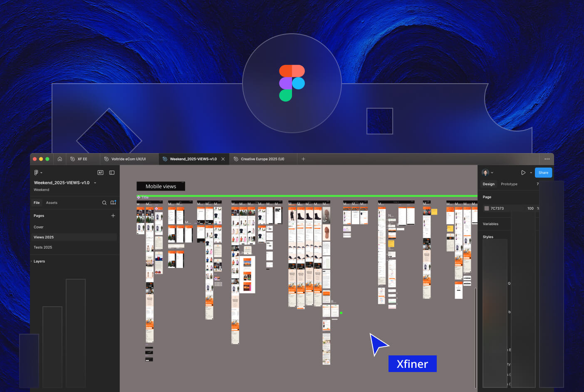Open the Variables section
Image resolution: width=584 pixels, height=392 pixels.
pos(490,224)
